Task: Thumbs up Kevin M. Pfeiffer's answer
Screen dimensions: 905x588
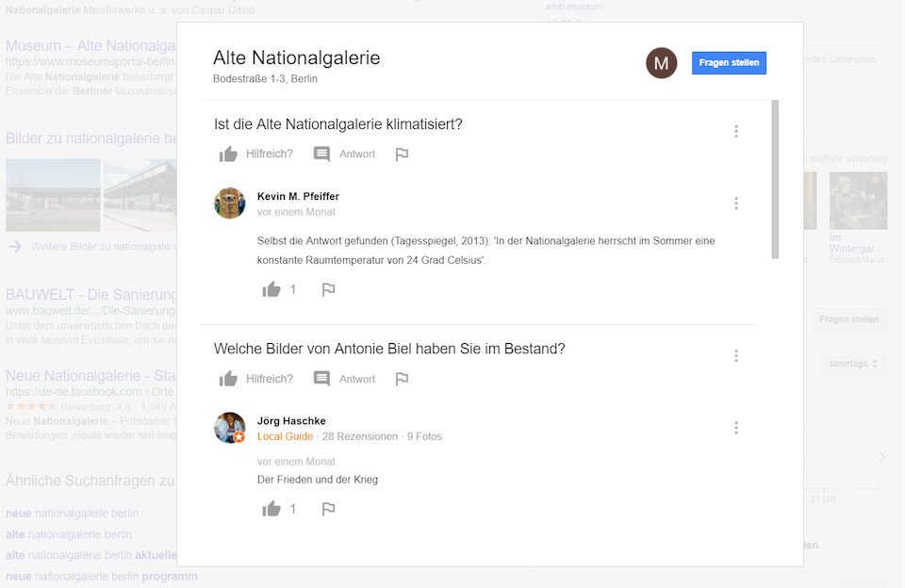Action: coord(271,289)
